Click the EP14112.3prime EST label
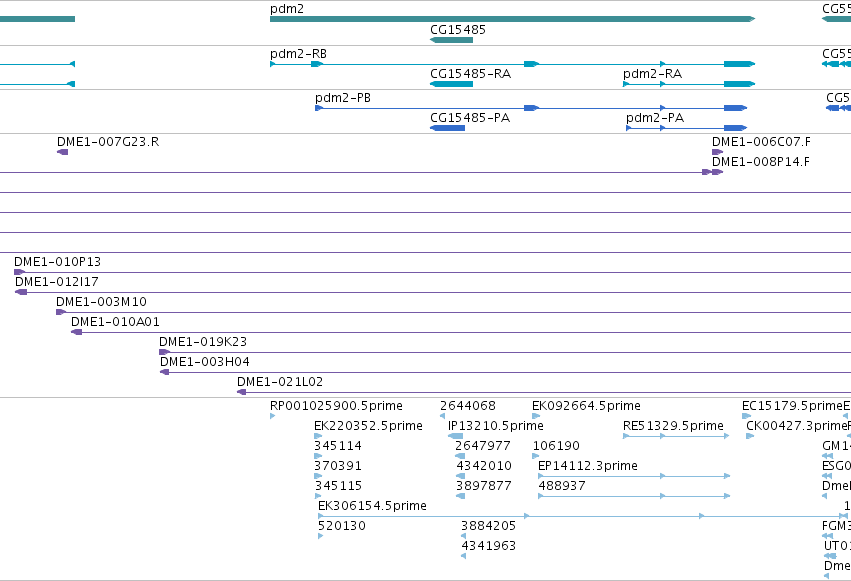Image resolution: width=851 pixels, height=581 pixels. pyautogui.click(x=587, y=466)
